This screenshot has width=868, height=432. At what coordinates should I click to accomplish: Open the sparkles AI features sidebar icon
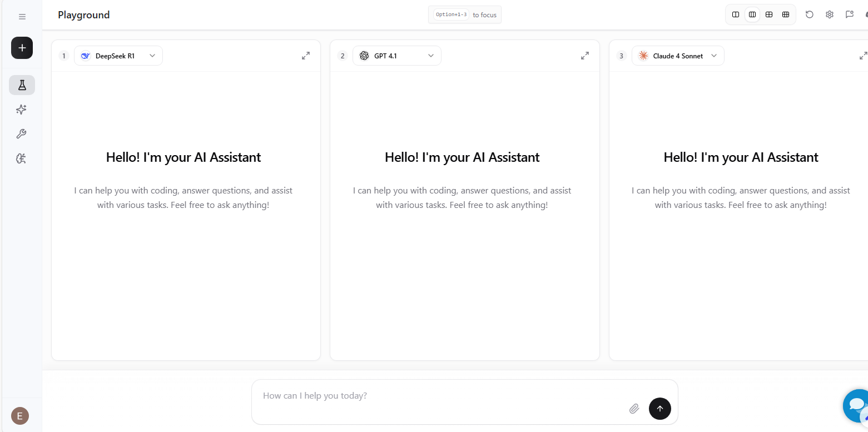click(x=22, y=109)
